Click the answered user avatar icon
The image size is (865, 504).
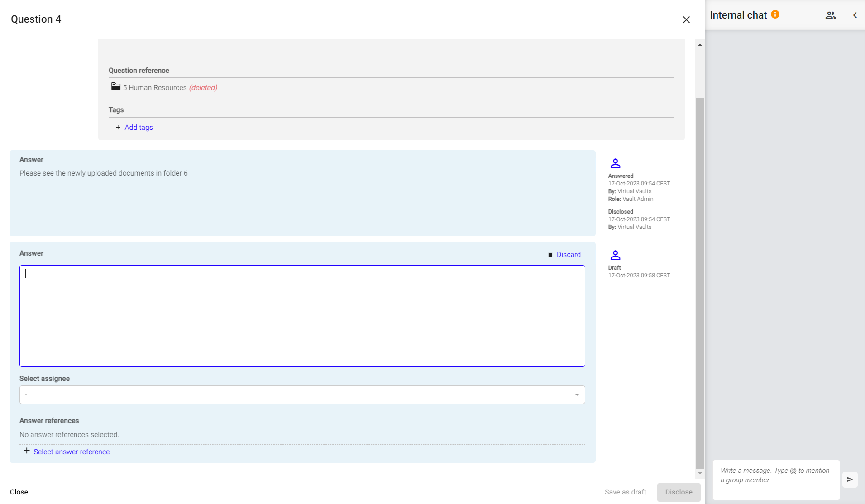coord(615,163)
